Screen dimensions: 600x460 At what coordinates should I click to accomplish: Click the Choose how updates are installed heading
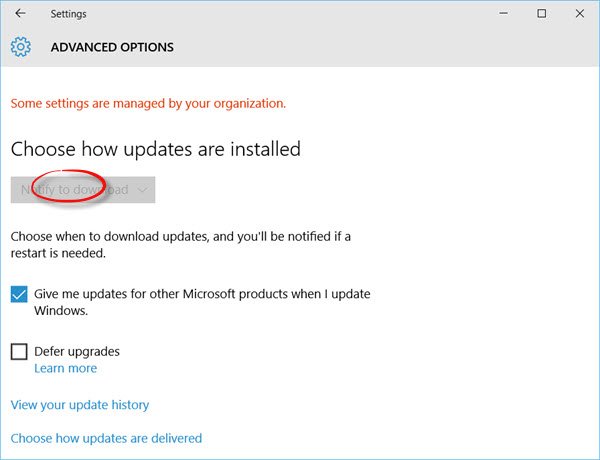[156, 149]
